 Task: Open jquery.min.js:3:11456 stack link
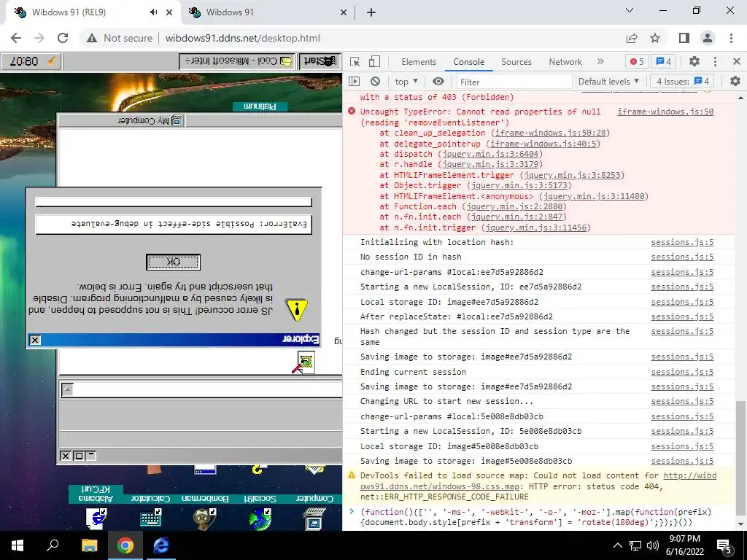(x=536, y=227)
